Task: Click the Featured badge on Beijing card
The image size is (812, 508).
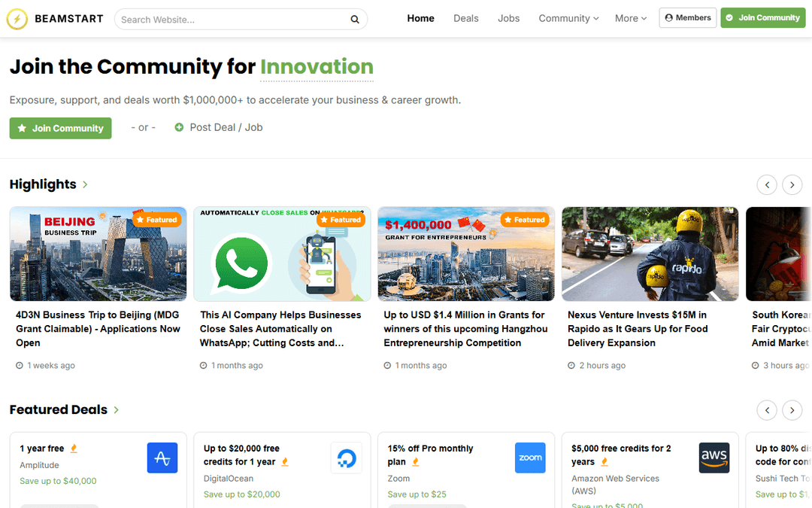Action: click(157, 220)
